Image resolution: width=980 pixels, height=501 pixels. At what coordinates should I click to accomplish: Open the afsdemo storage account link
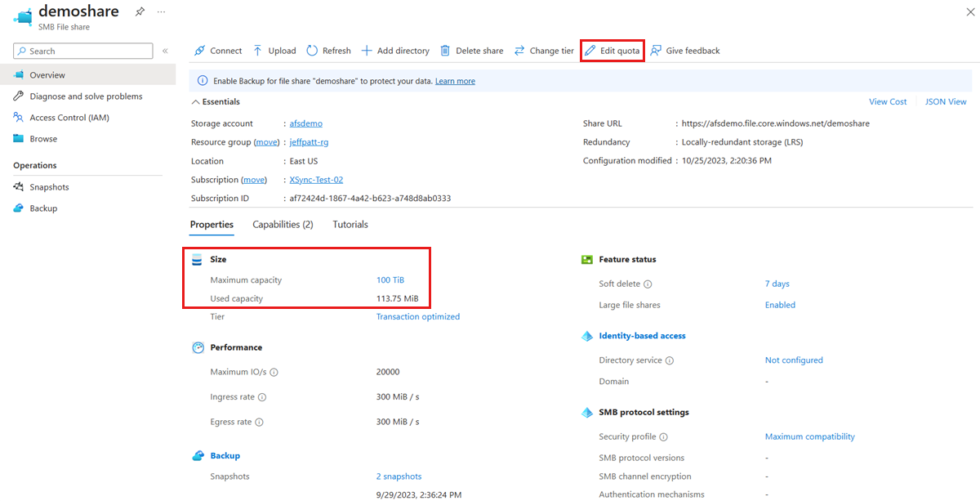pyautogui.click(x=305, y=124)
